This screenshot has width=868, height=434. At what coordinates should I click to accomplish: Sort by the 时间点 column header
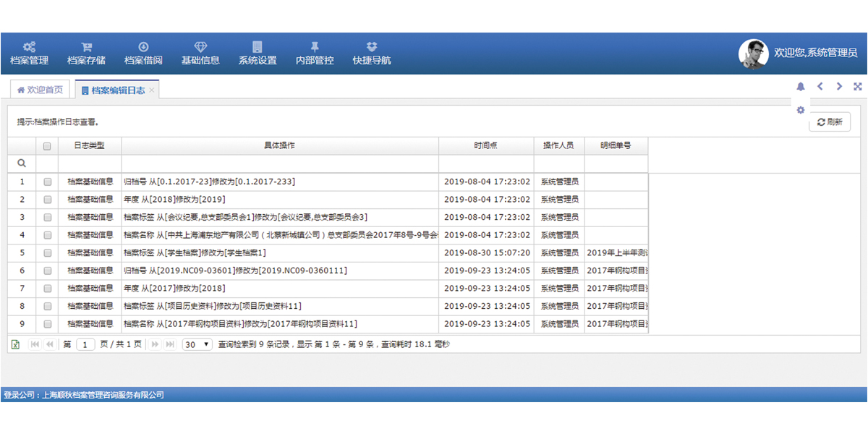486,145
